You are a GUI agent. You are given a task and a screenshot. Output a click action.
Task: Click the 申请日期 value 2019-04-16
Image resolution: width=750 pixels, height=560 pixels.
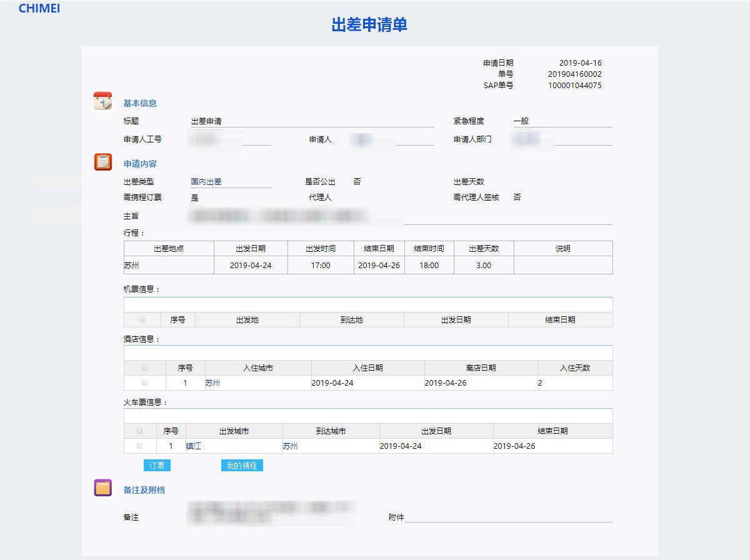(581, 63)
